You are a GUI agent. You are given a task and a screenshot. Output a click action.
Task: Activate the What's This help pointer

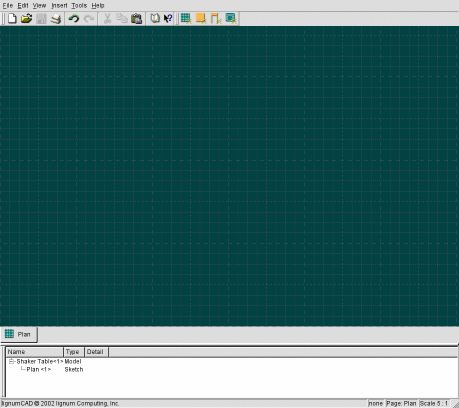click(x=168, y=18)
